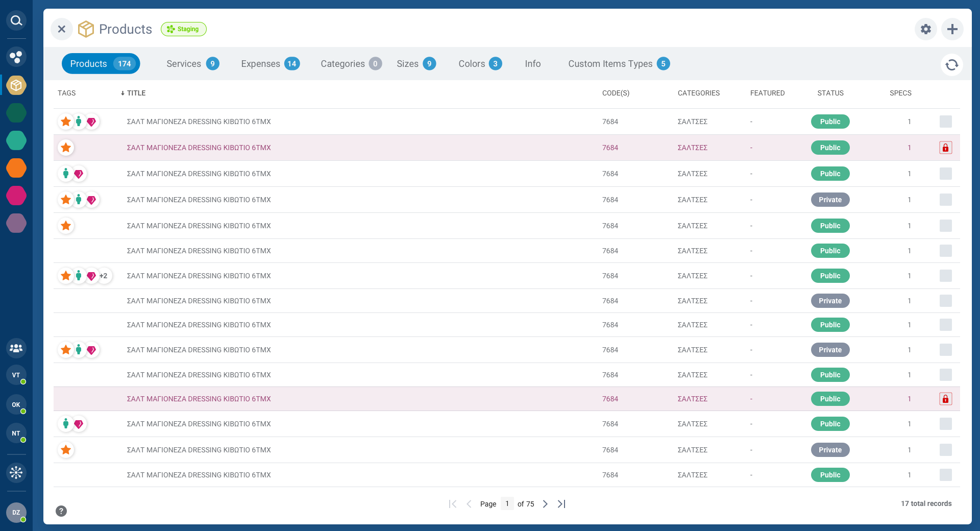
Task: Open the search icon in the sidebar
Action: pos(16,20)
